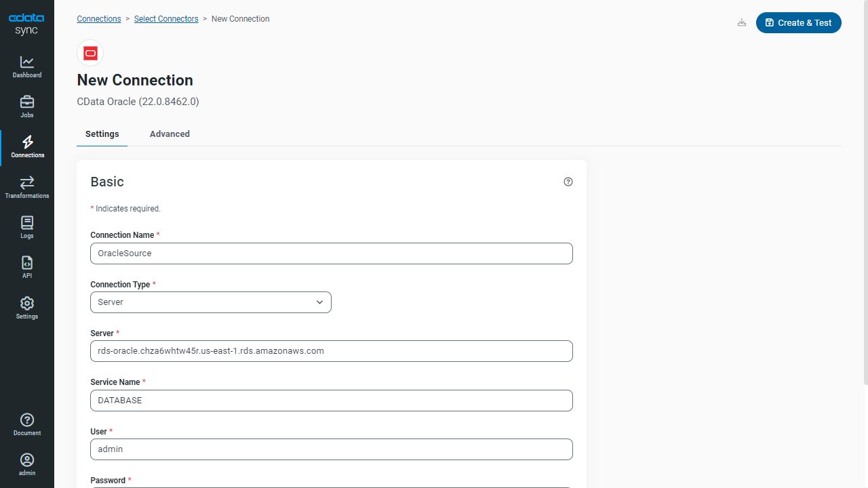Select the Settings tab

pyautogui.click(x=102, y=134)
